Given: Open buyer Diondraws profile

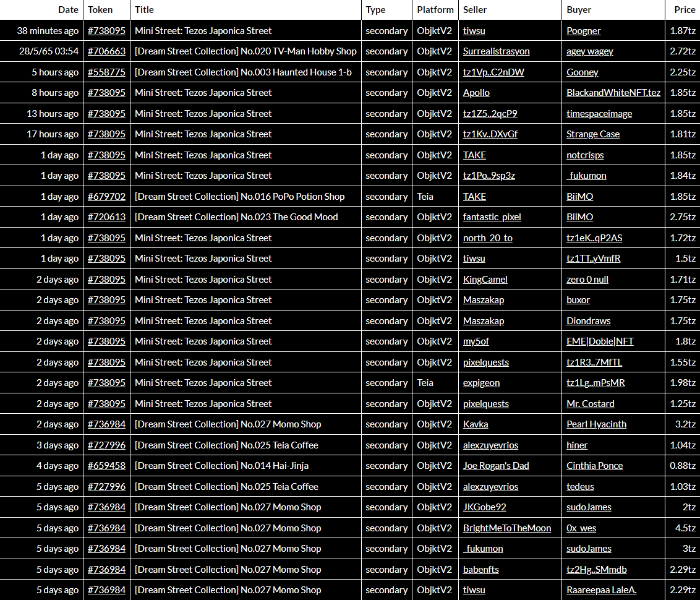Looking at the screenshot, I should pos(589,320).
